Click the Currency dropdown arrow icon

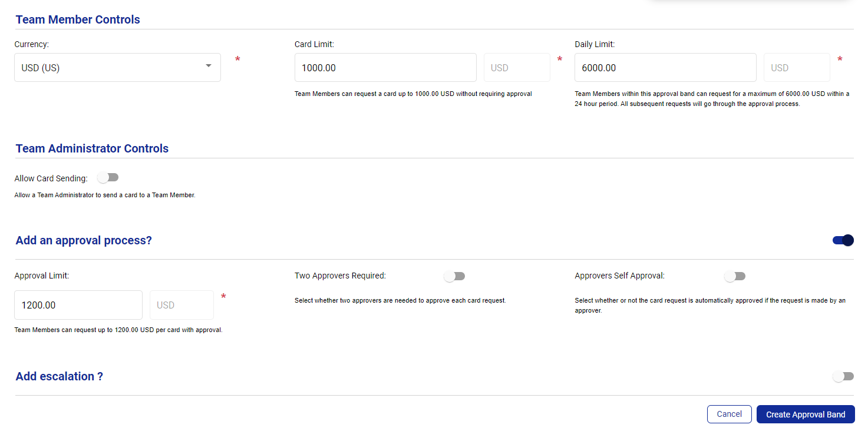click(x=209, y=66)
